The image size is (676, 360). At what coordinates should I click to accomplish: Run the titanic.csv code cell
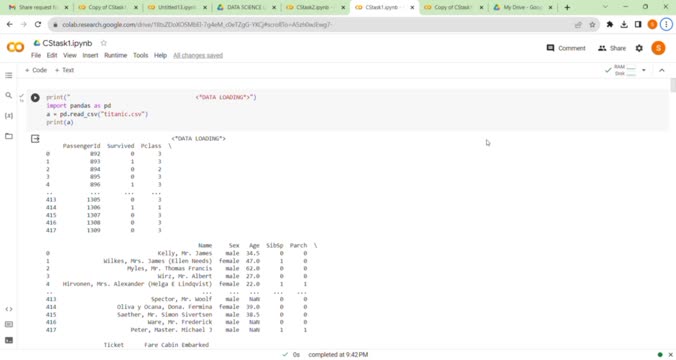35,98
